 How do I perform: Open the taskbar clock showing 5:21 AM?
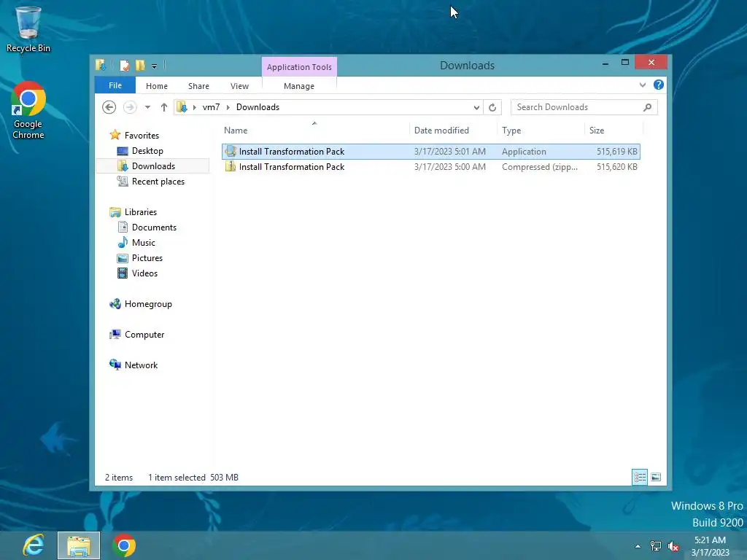pyautogui.click(x=710, y=546)
